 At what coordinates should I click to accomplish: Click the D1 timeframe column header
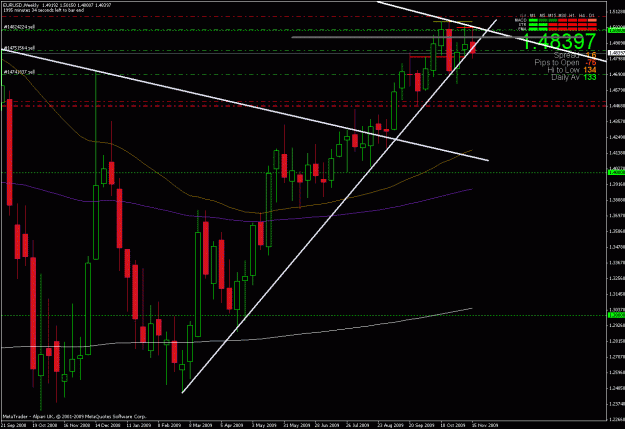point(592,16)
